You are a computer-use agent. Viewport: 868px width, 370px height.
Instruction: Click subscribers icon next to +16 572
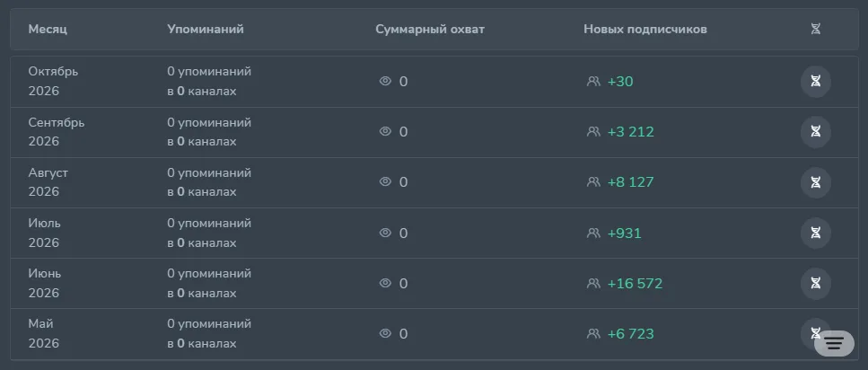pos(593,283)
